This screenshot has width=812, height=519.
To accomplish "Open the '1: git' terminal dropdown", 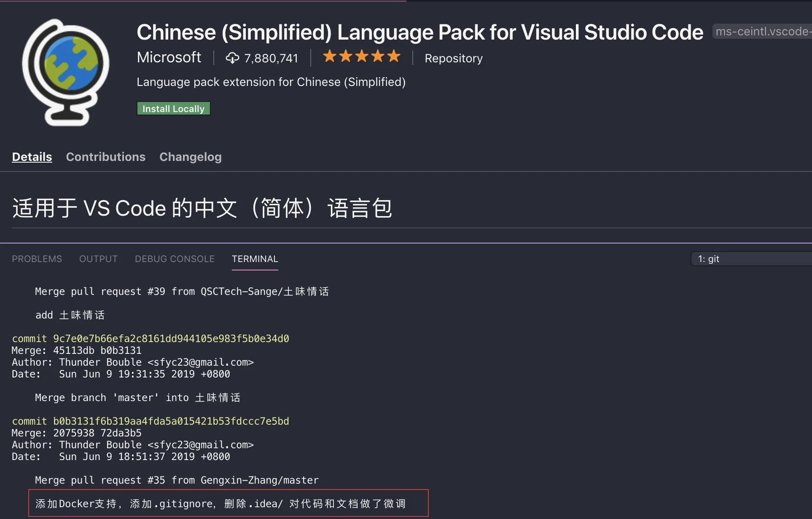I will coord(751,259).
